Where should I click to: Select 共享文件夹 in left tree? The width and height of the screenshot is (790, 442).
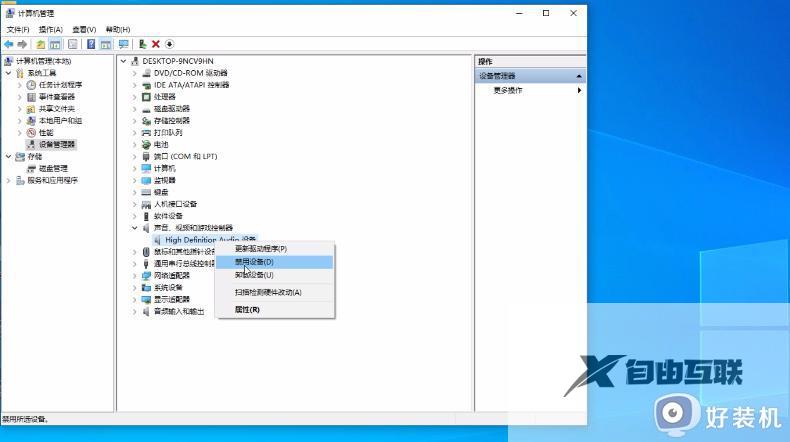[x=57, y=109]
